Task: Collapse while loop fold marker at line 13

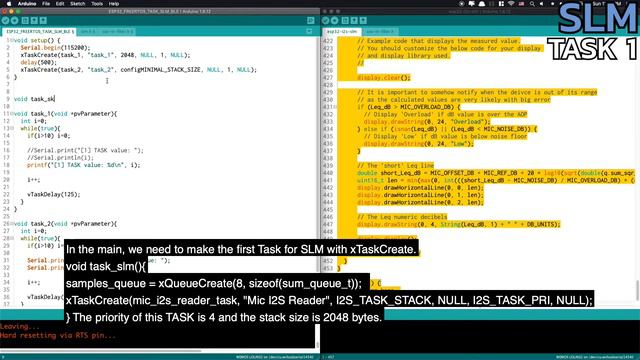Action: [11, 129]
